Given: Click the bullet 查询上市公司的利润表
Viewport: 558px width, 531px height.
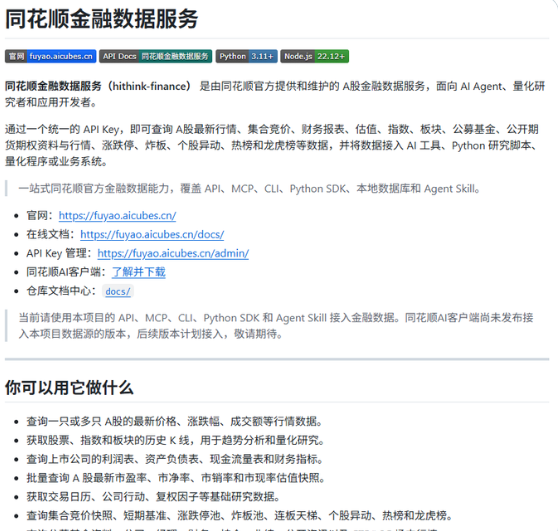Looking at the screenshot, I should tap(175, 459).
